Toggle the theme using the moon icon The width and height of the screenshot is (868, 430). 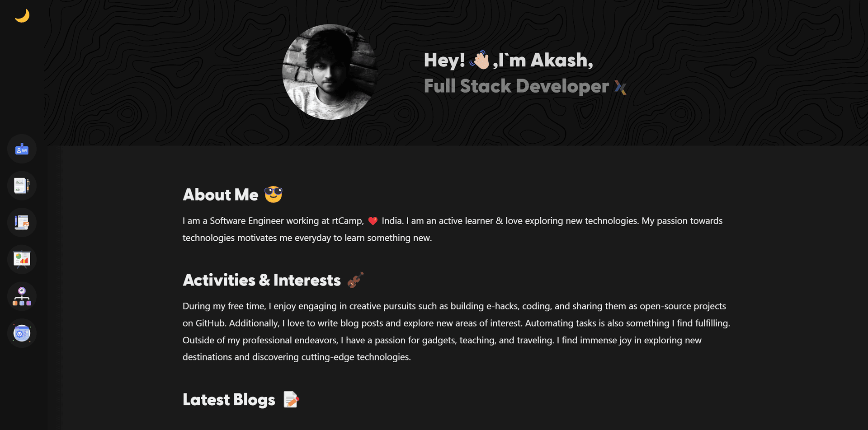click(x=22, y=15)
